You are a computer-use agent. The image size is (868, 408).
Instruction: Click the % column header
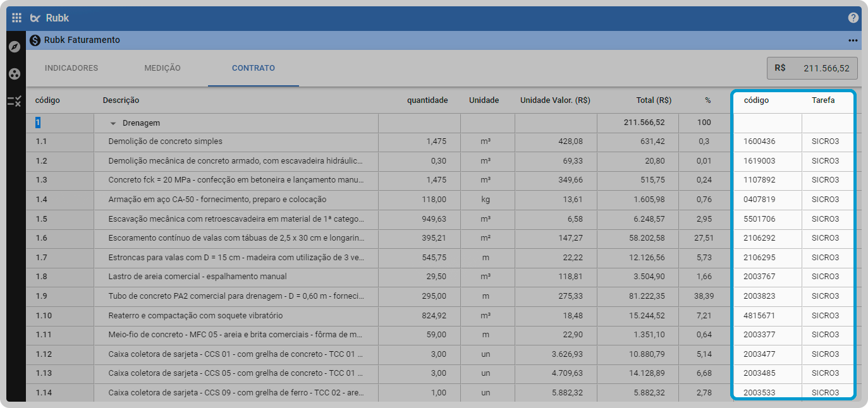click(x=708, y=100)
